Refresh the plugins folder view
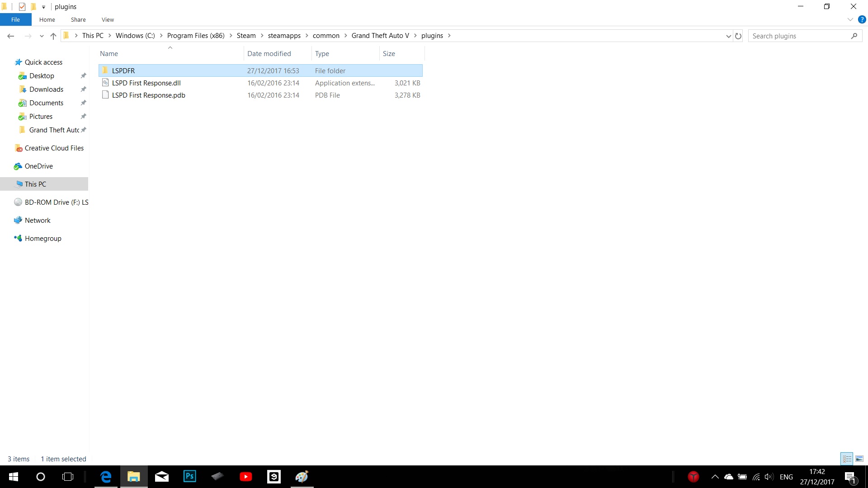This screenshot has height=488, width=868. point(738,36)
